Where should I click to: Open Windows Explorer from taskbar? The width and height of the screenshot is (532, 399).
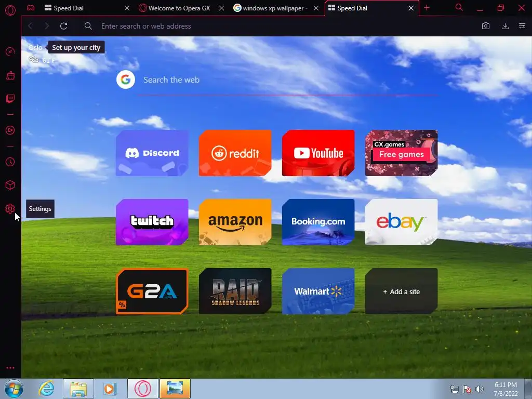[x=78, y=389]
